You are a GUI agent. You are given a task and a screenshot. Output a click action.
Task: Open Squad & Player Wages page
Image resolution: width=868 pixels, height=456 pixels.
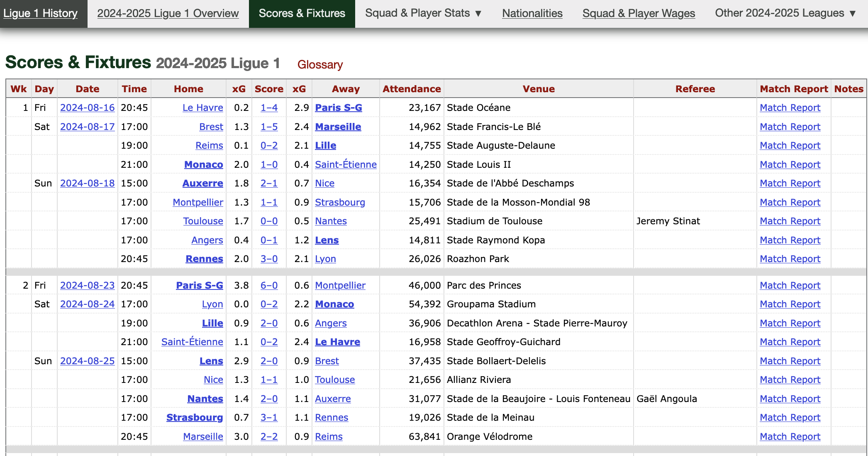639,13
